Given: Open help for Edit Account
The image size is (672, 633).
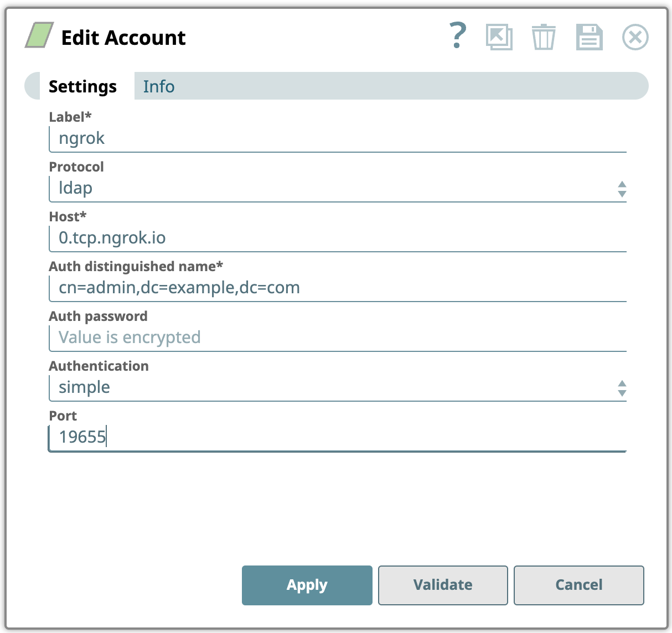Looking at the screenshot, I should (x=457, y=36).
